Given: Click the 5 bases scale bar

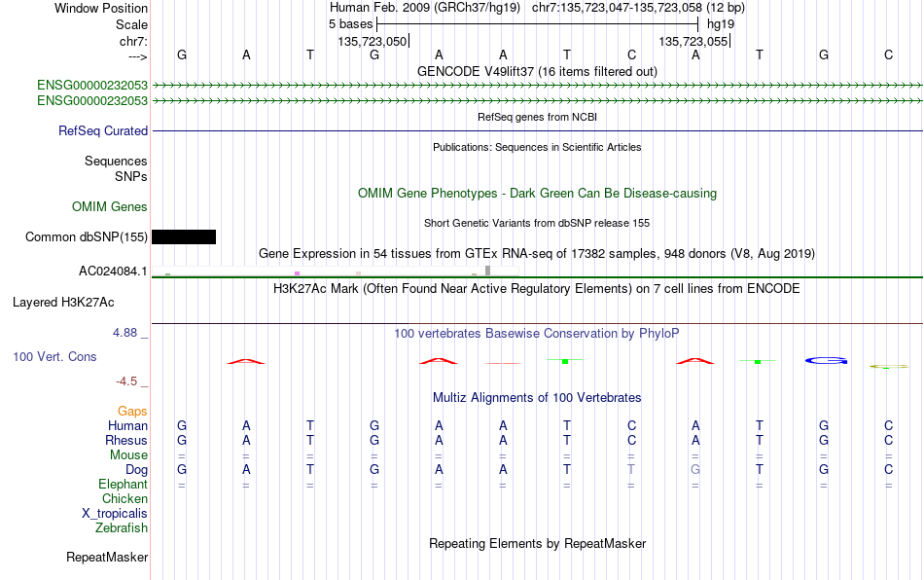Looking at the screenshot, I should [538, 24].
